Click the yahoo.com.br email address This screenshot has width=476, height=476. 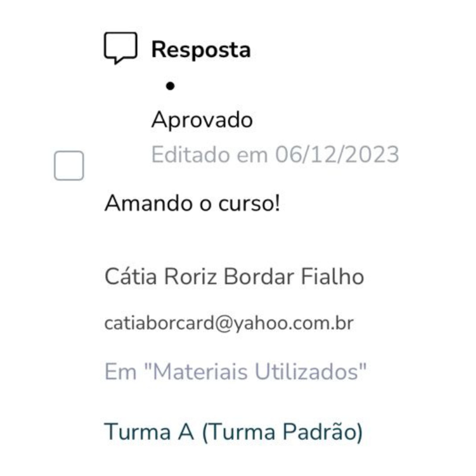(x=229, y=323)
